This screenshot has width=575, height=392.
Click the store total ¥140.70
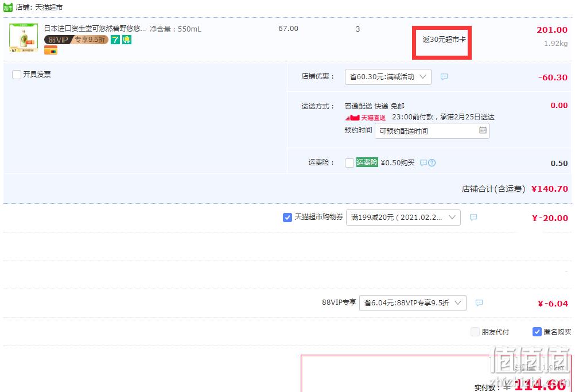pyautogui.click(x=550, y=189)
